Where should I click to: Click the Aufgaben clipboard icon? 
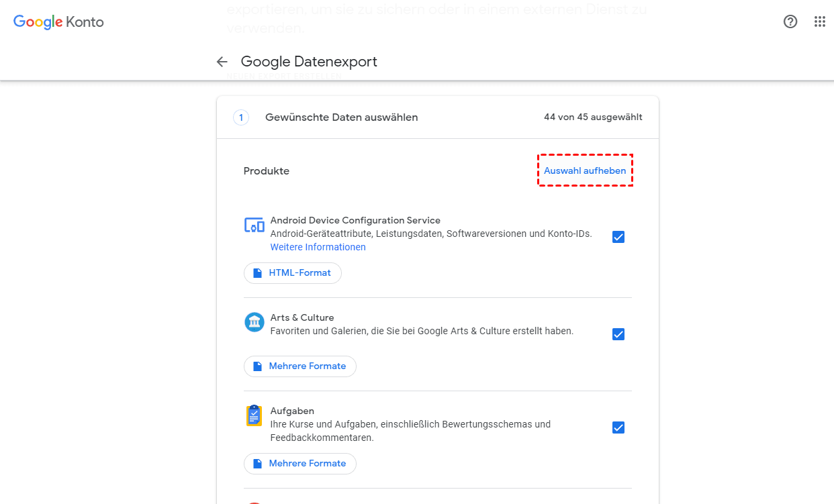(x=254, y=416)
